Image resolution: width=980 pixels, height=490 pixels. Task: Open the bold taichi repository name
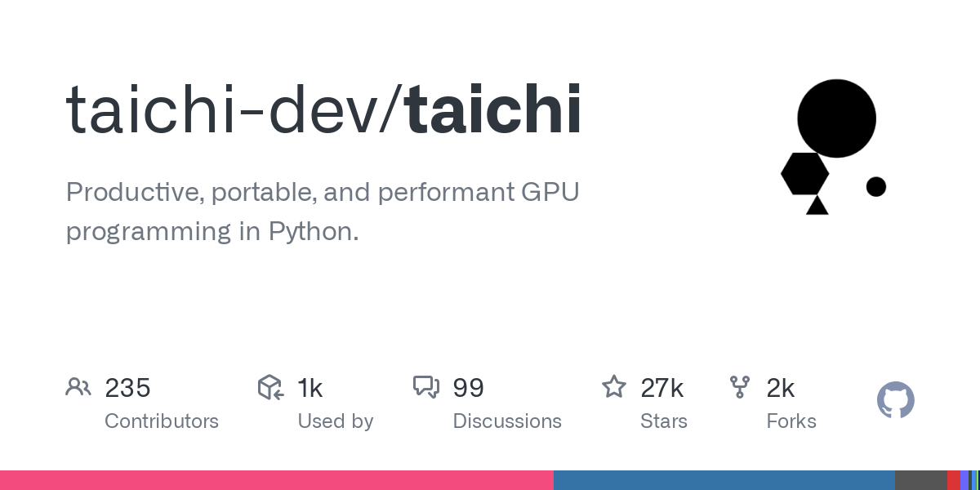click(493, 109)
